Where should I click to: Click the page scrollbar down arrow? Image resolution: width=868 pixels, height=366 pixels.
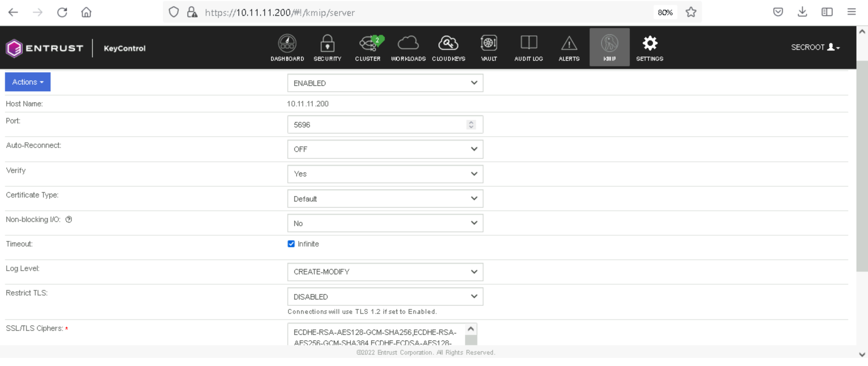pyautogui.click(x=862, y=355)
